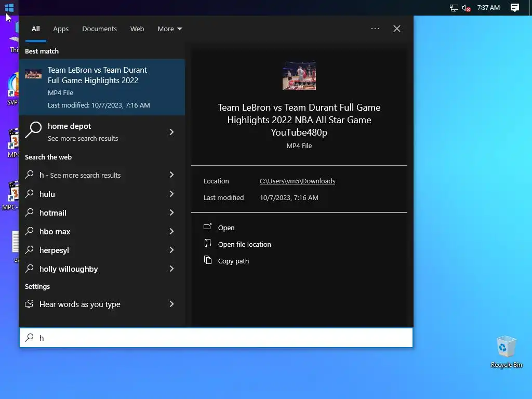Click the search icon next to hotmail
The image size is (532, 399).
30,212
